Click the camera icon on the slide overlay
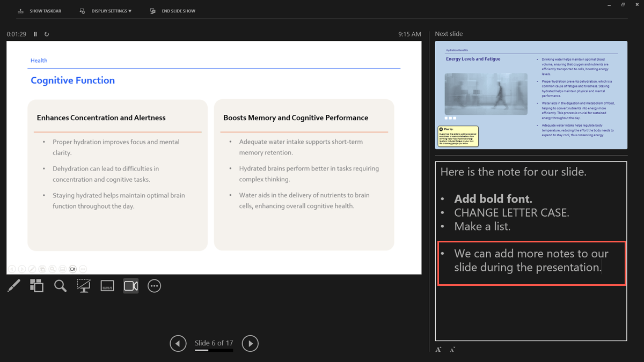 73,269
